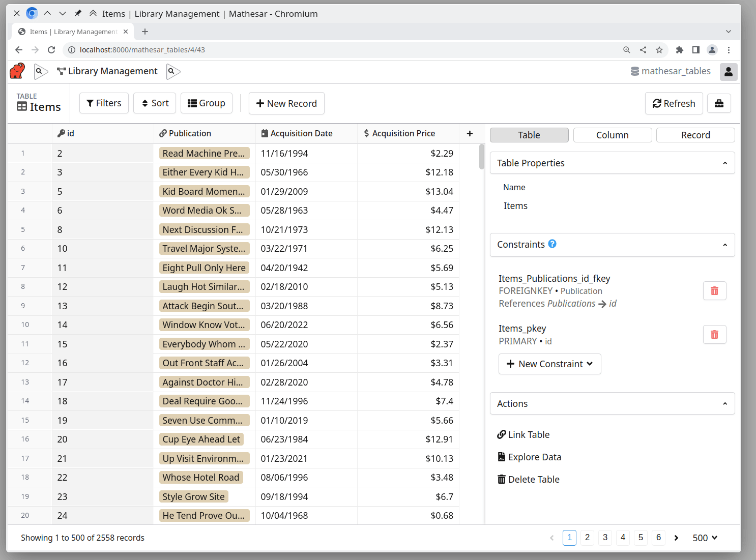The width and height of the screenshot is (756, 560).
Task: Go to page 6
Action: [x=658, y=538]
